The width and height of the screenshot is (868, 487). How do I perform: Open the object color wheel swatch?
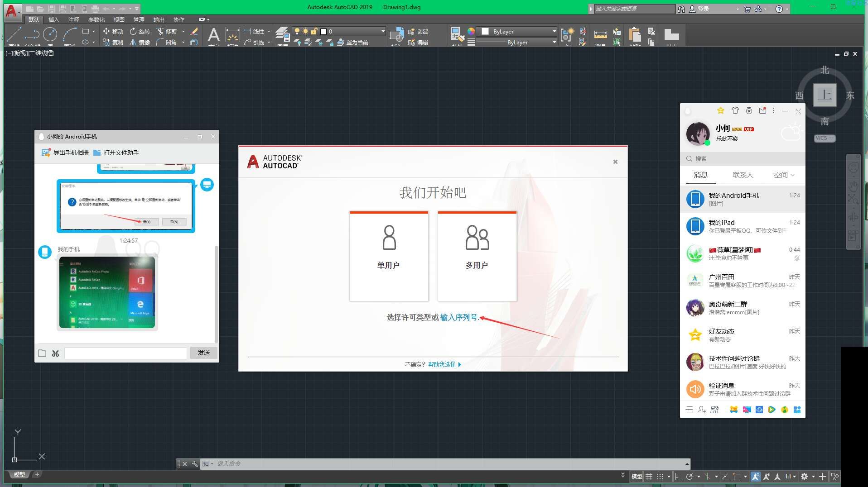(x=471, y=31)
